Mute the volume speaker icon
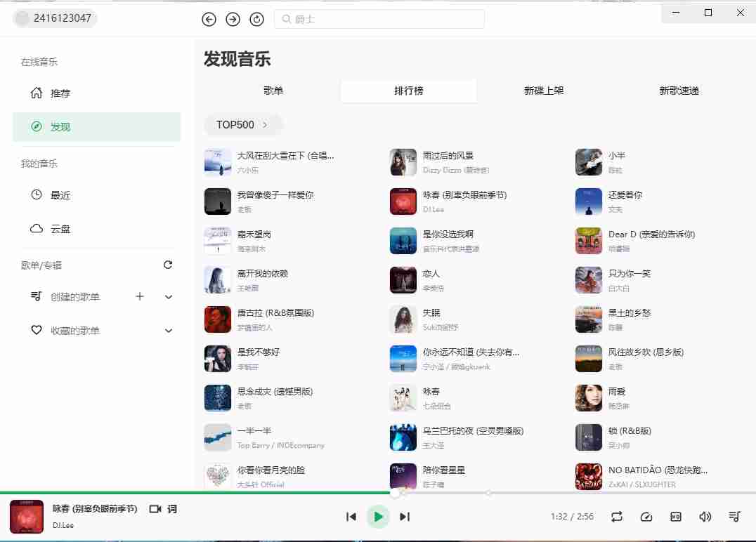The height and width of the screenshot is (542, 756). 705,517
